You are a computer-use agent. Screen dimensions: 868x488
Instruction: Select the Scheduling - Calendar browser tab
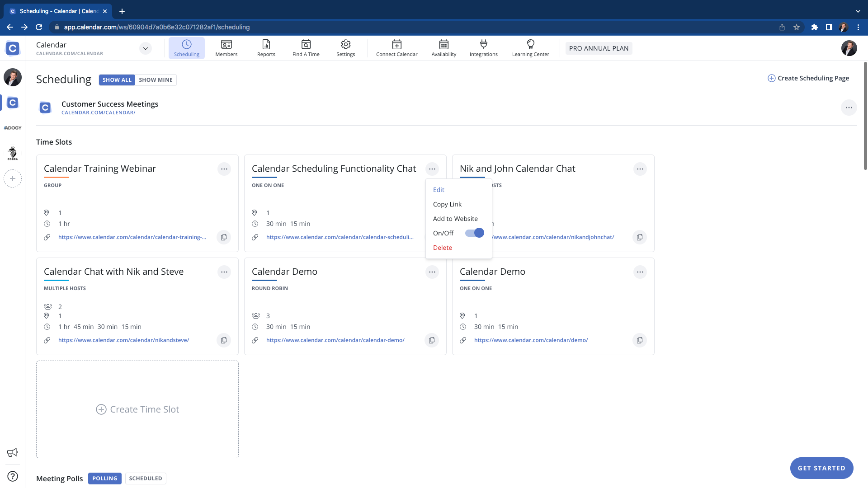[x=58, y=11]
